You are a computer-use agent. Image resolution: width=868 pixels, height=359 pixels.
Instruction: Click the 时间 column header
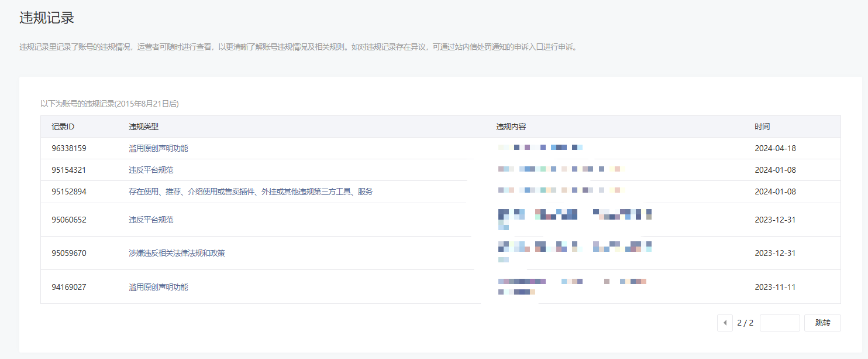pyautogui.click(x=762, y=126)
